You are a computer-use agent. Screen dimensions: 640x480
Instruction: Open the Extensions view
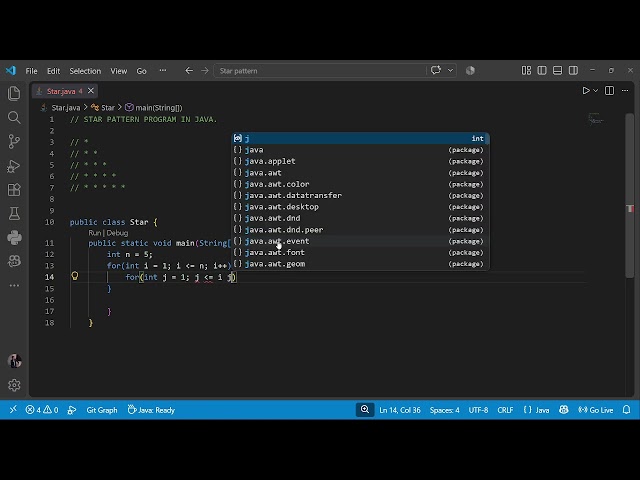tap(14, 190)
